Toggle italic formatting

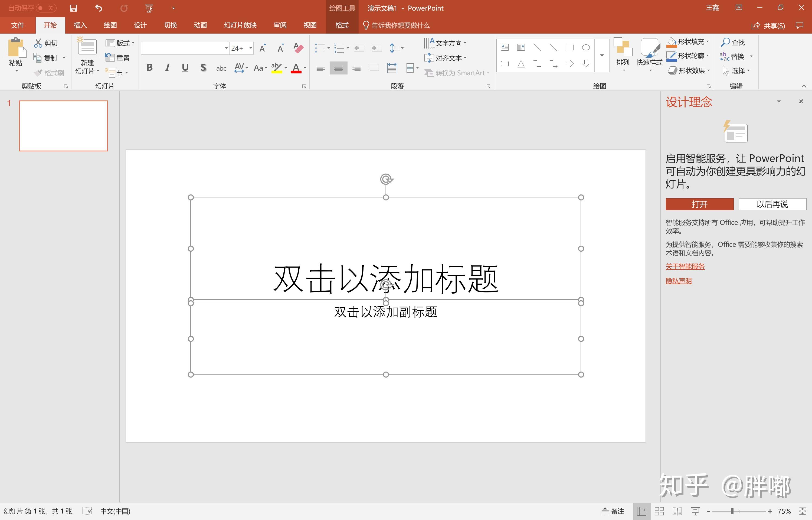[167, 67]
